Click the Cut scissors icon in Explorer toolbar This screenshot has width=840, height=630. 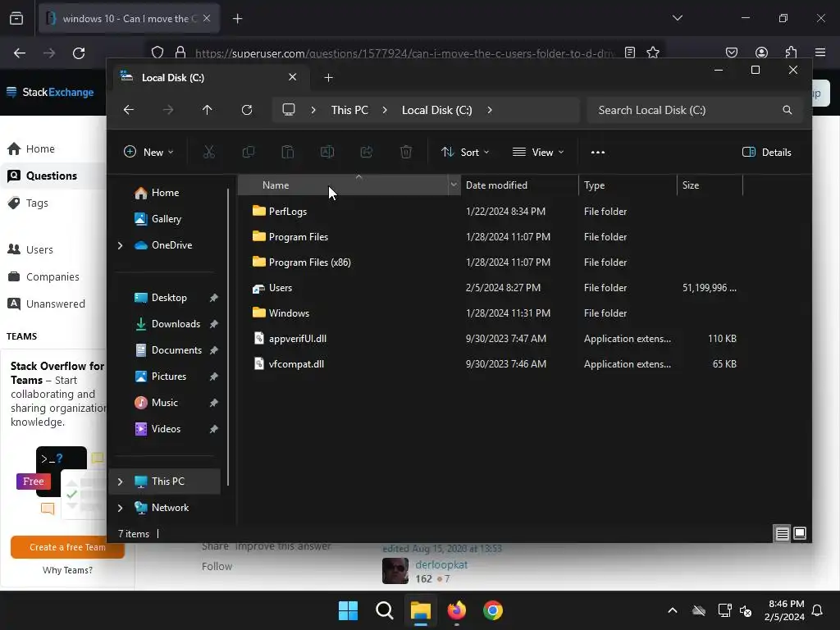point(209,152)
